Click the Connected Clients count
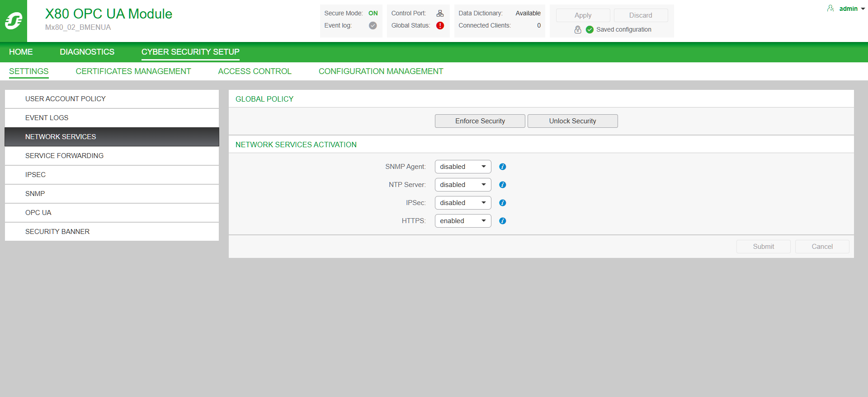The image size is (868, 397). click(539, 26)
